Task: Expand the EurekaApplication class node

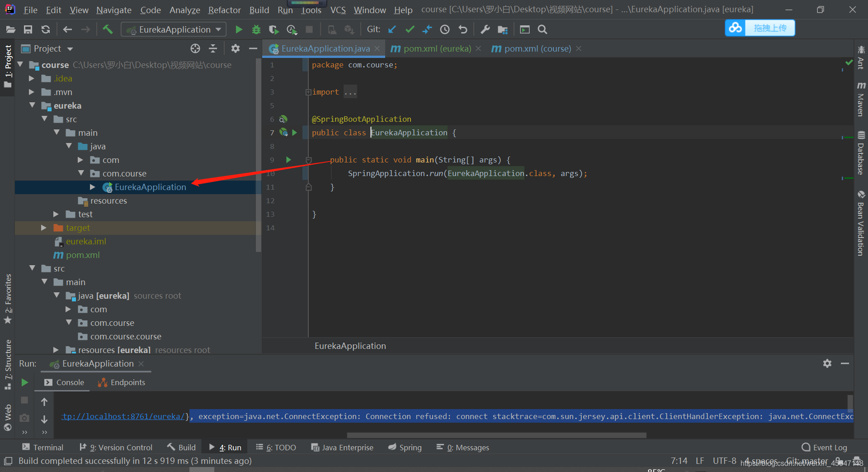Action: click(x=92, y=187)
